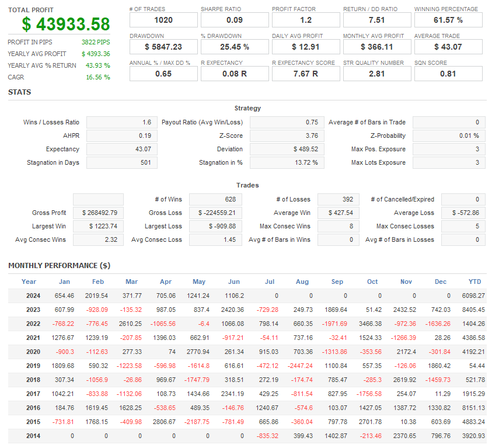Click the 2023 YTD value 8405.45

[473, 310]
